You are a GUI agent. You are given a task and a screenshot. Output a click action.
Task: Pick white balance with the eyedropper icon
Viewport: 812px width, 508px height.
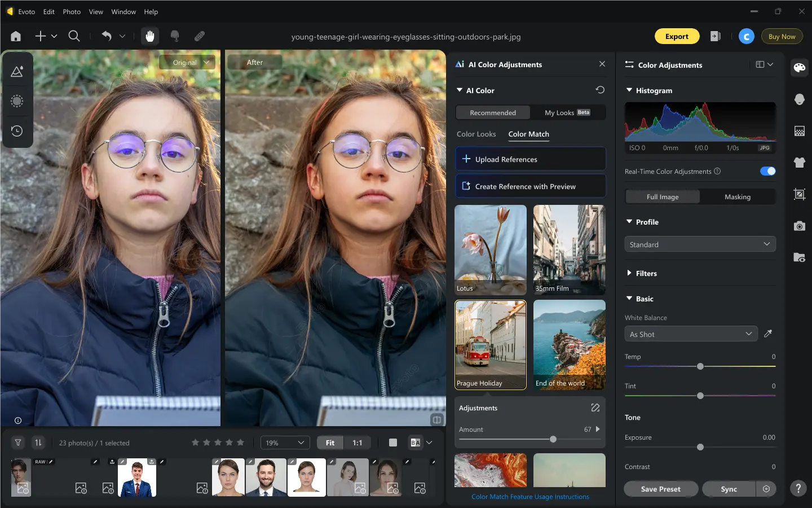768,334
